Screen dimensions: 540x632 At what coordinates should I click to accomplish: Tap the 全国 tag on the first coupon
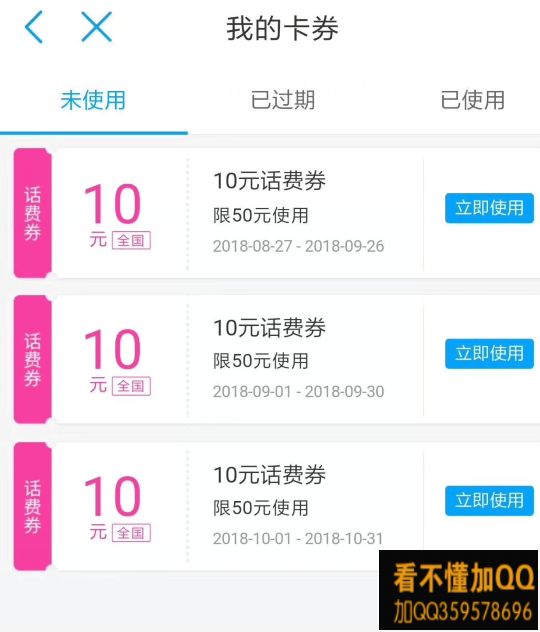pos(131,240)
